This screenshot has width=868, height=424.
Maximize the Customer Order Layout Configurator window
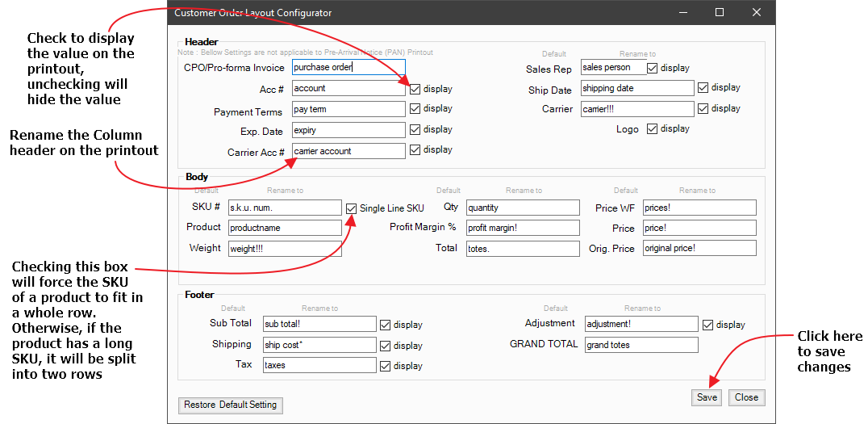(x=720, y=12)
